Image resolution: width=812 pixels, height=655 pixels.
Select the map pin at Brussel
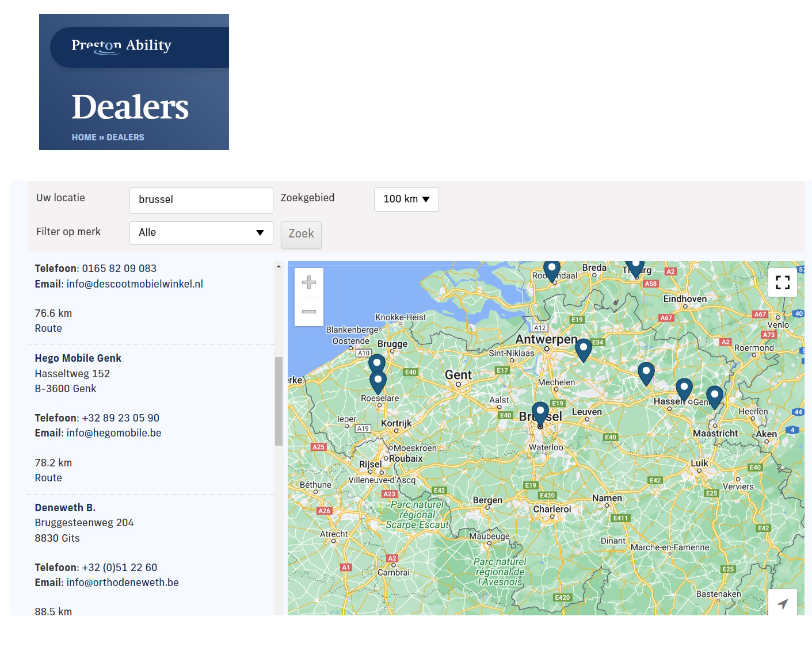[540, 412]
